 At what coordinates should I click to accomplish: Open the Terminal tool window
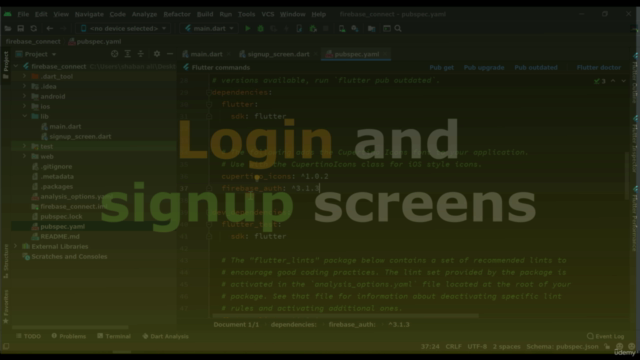click(x=114, y=336)
